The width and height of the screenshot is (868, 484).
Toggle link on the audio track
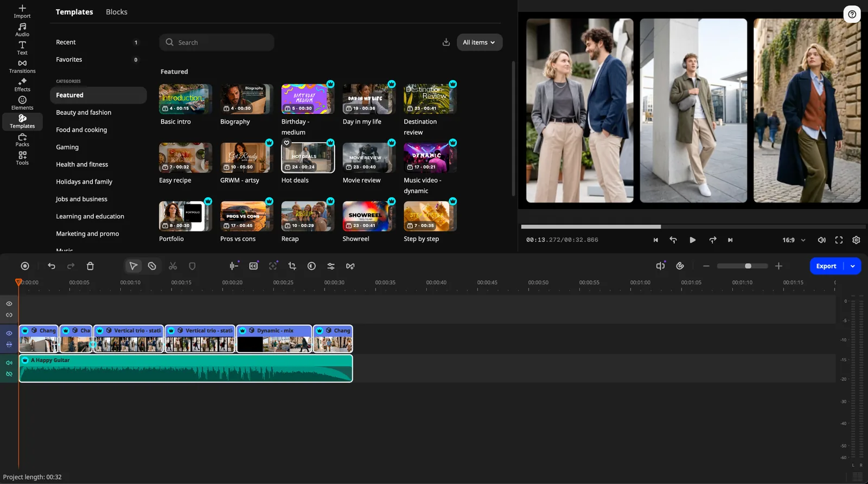(x=9, y=374)
